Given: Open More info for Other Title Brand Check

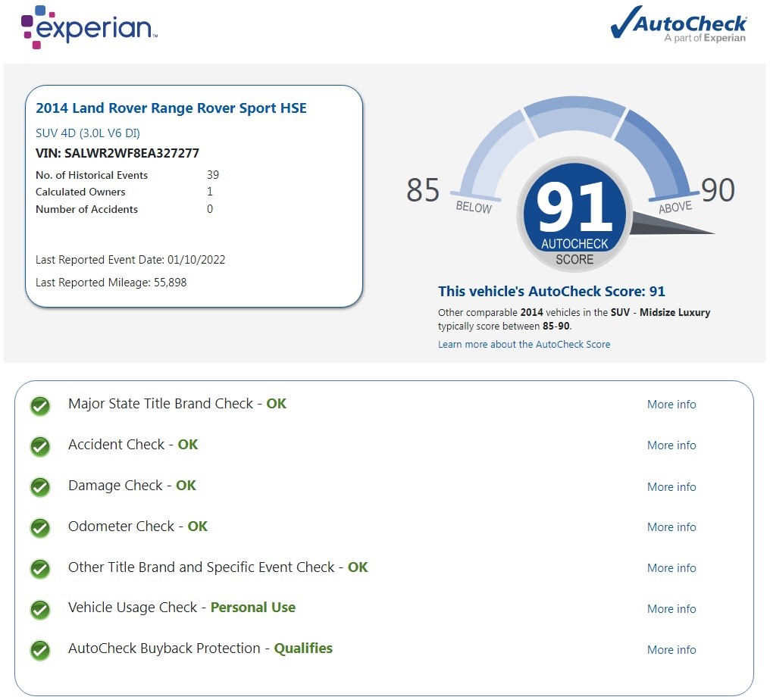Looking at the screenshot, I should tap(671, 568).
